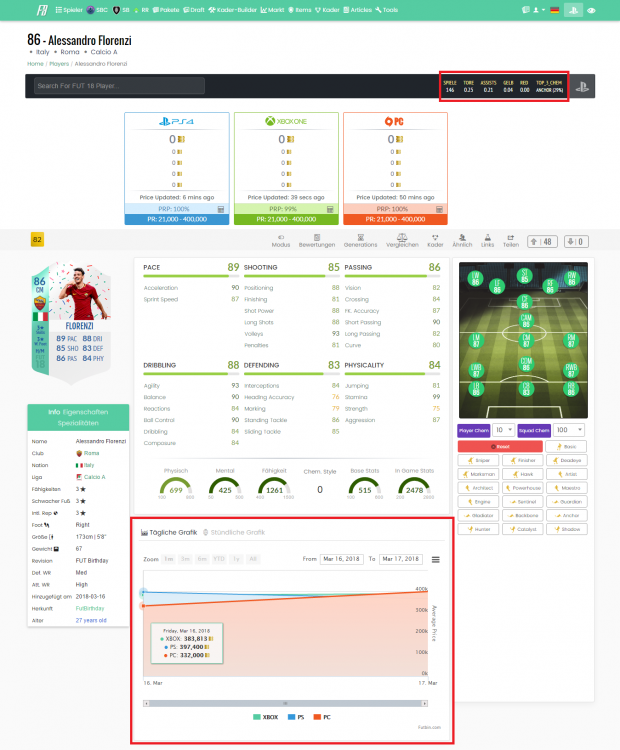Viewport: 620px width, 750px height.
Task: Open the Generations hourglass icon
Action: pyautogui.click(x=360, y=241)
